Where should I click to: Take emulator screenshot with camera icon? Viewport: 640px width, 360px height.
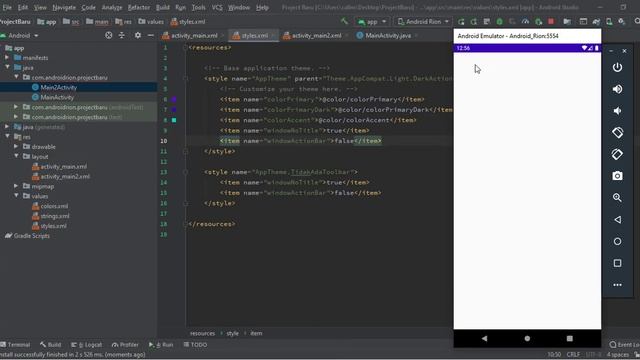[x=617, y=176]
